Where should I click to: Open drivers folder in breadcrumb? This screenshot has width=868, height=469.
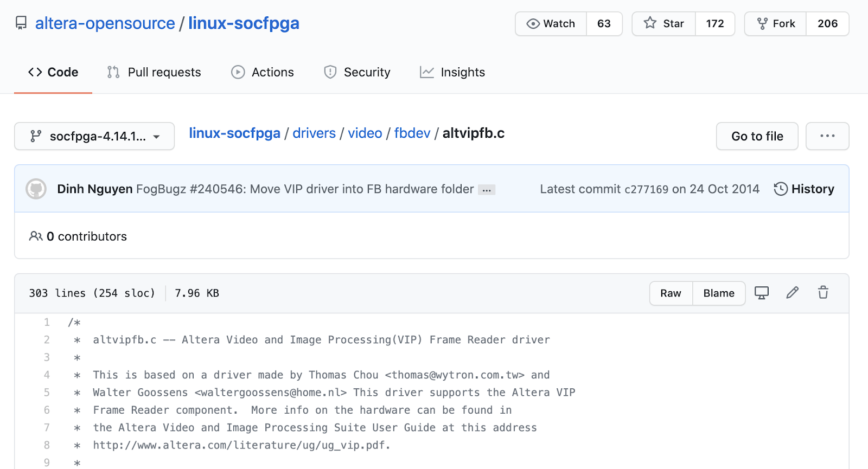pyautogui.click(x=314, y=133)
